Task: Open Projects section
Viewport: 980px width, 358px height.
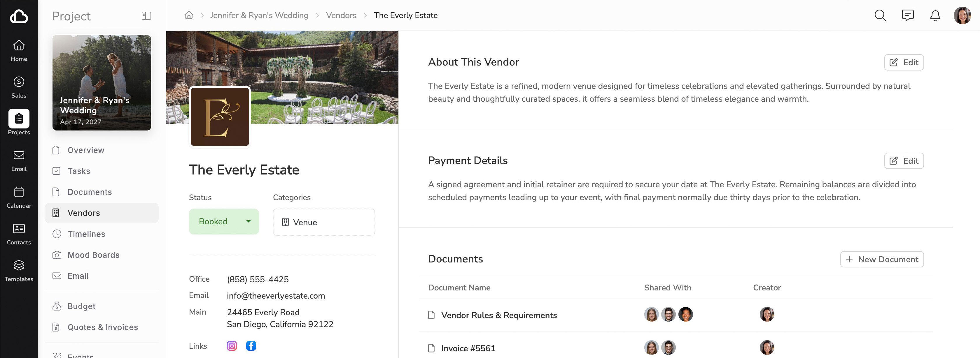Action: click(x=19, y=122)
